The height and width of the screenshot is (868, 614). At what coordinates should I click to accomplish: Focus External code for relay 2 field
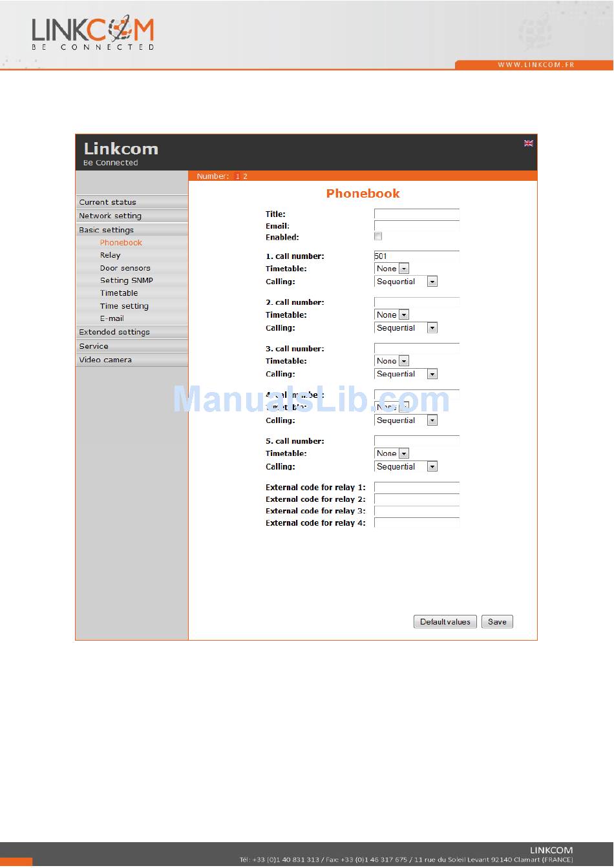tap(417, 499)
